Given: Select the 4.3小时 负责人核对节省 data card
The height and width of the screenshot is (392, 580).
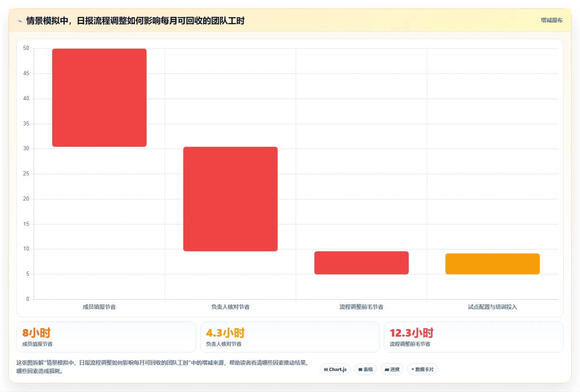Looking at the screenshot, I should 290,337.
